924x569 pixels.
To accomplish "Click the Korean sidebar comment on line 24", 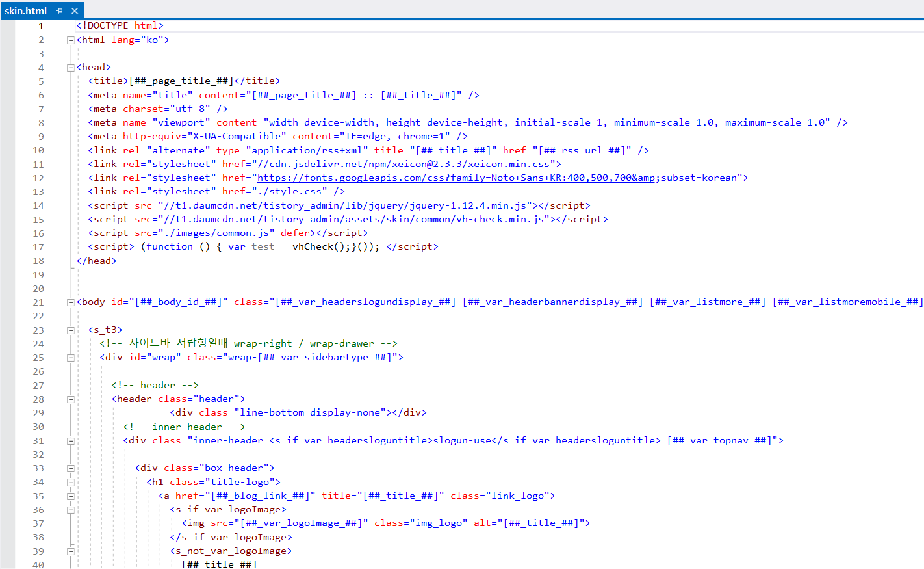I will (x=248, y=343).
